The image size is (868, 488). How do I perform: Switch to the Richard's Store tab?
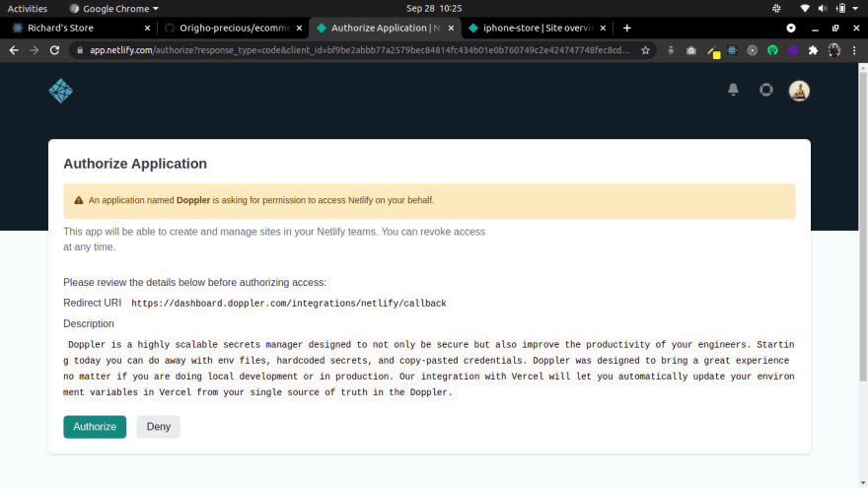pyautogui.click(x=80, y=28)
